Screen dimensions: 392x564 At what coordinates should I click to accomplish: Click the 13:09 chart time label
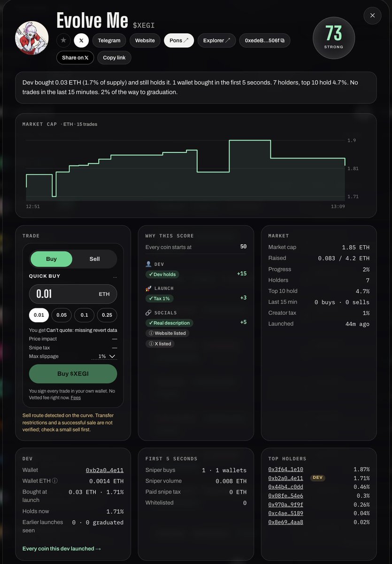[x=338, y=206]
